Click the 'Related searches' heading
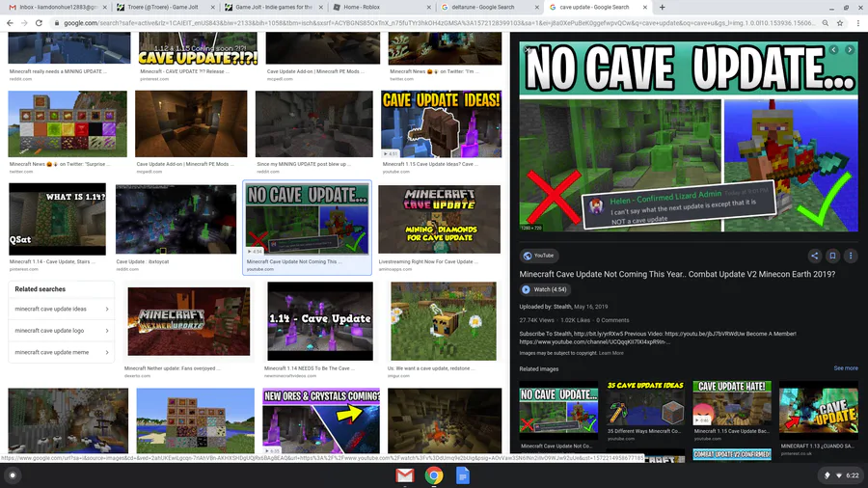The height and width of the screenshot is (488, 868). point(40,288)
